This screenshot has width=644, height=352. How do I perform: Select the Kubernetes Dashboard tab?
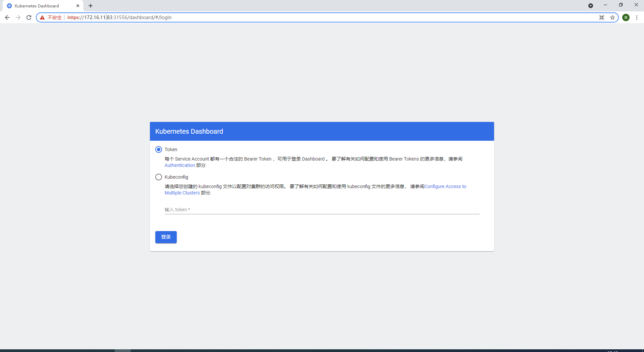[x=43, y=6]
